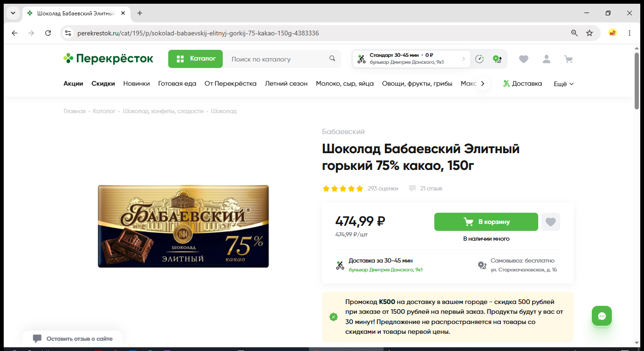The image size is (644, 351).
Task: Go to Новинки section
Action: 137,84
